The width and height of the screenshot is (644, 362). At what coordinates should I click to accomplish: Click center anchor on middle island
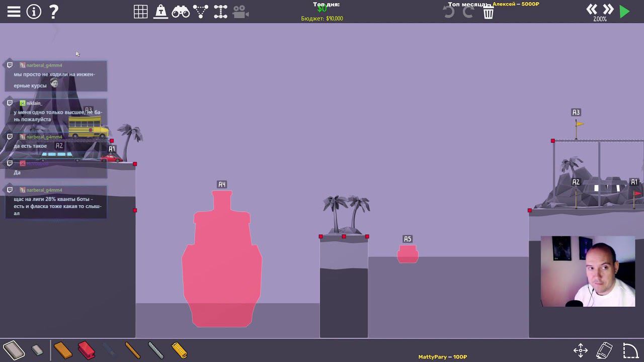click(344, 236)
